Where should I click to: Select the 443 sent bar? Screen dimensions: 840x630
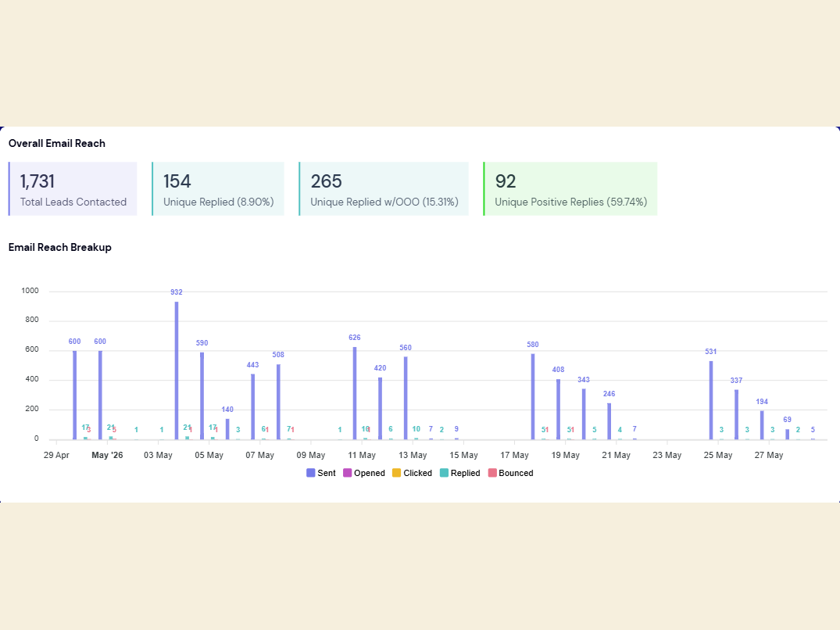[x=253, y=407]
